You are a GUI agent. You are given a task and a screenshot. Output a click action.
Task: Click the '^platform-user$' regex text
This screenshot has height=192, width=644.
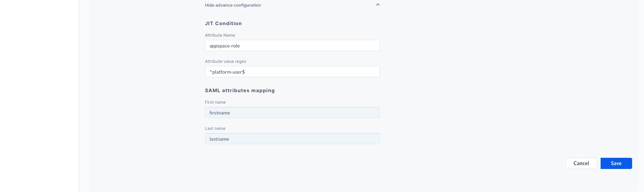click(227, 72)
